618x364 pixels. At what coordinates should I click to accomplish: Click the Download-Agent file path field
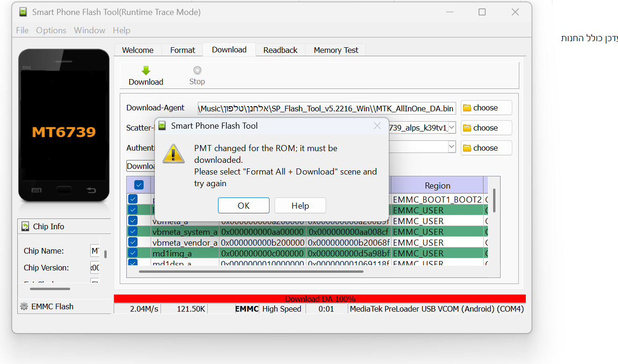point(327,109)
